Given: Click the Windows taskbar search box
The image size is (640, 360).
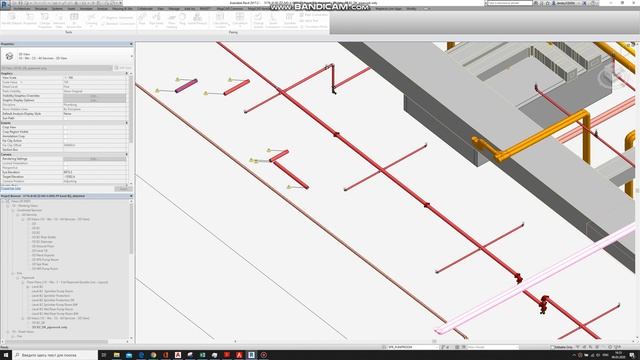Looking at the screenshot, I should pyautogui.click(x=55, y=355).
